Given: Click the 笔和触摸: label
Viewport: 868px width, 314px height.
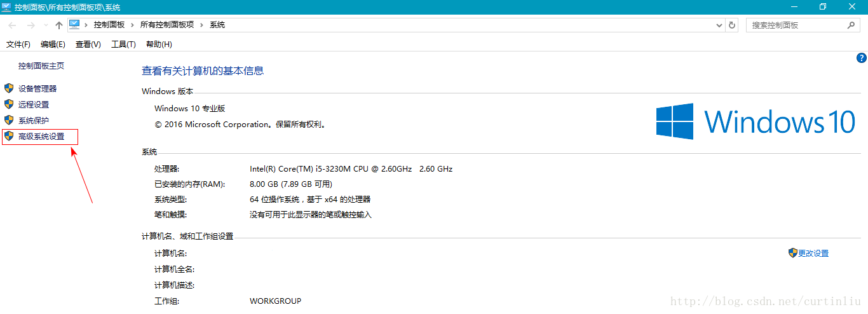Looking at the screenshot, I should pos(171,215).
